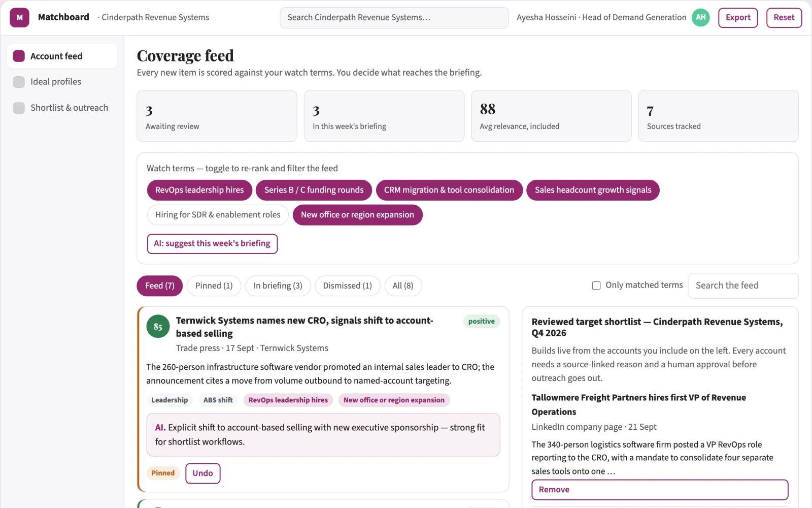Click AI: suggest this week's briefing
The image size is (812, 508).
coord(212,244)
